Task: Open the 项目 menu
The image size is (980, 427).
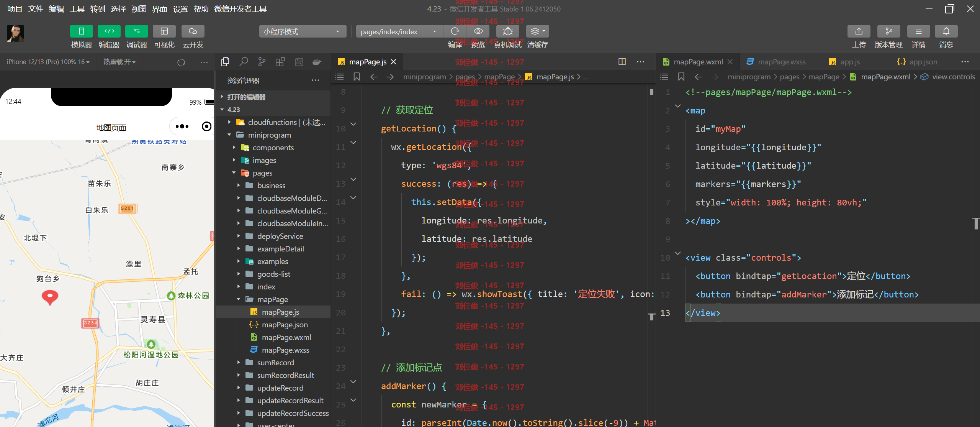Action: [x=15, y=9]
